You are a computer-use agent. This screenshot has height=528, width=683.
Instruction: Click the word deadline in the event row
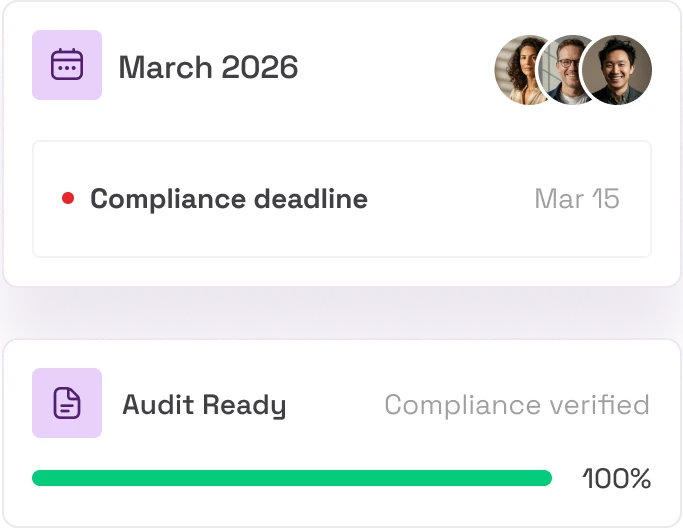tap(311, 199)
